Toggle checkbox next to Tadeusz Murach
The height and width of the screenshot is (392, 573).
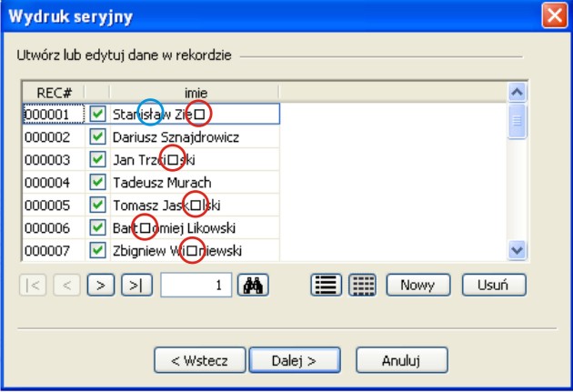98,182
